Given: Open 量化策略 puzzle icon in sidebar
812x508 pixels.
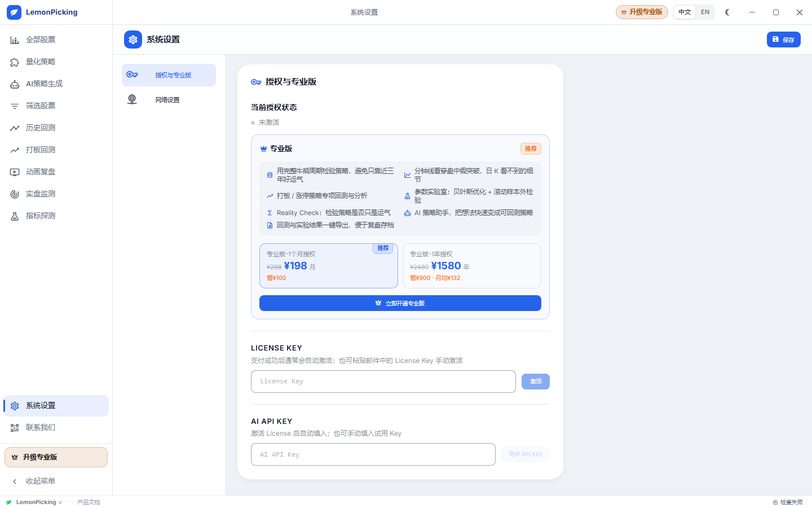Looking at the screenshot, I should [15, 62].
